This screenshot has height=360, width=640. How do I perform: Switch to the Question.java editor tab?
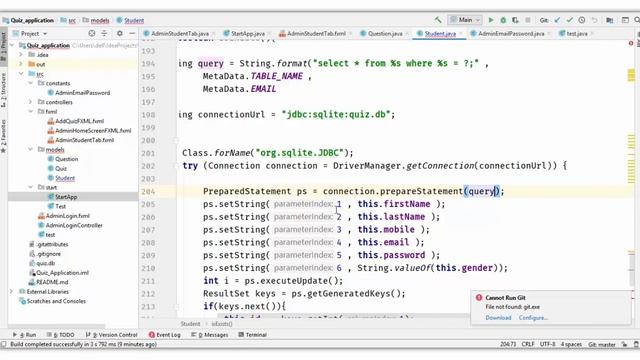pos(384,33)
